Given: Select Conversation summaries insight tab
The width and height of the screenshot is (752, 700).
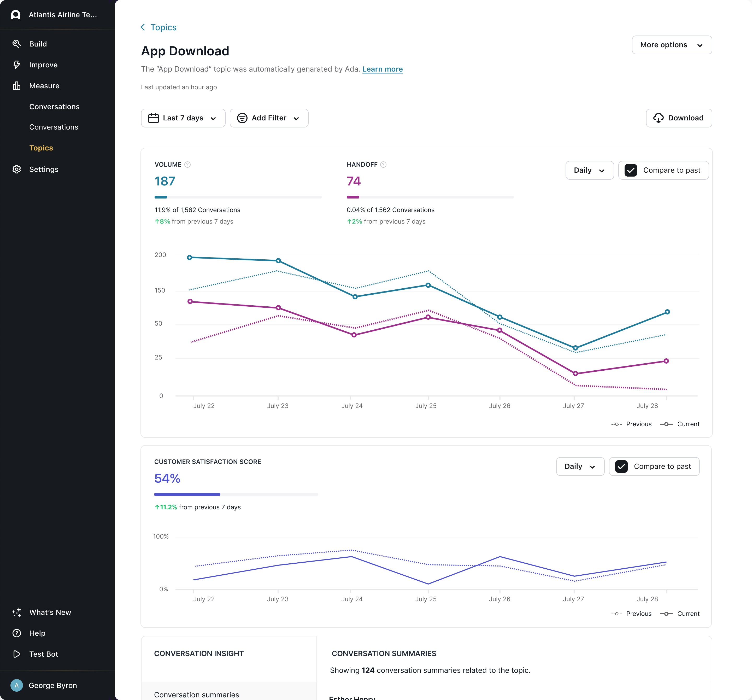Looking at the screenshot, I should coord(196,694).
